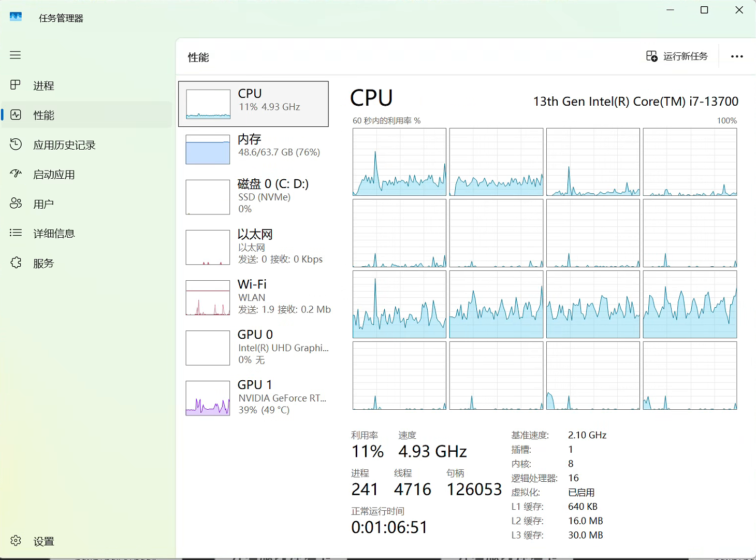Minimize the Task Manager window
The height and width of the screenshot is (560, 756).
tap(670, 10)
